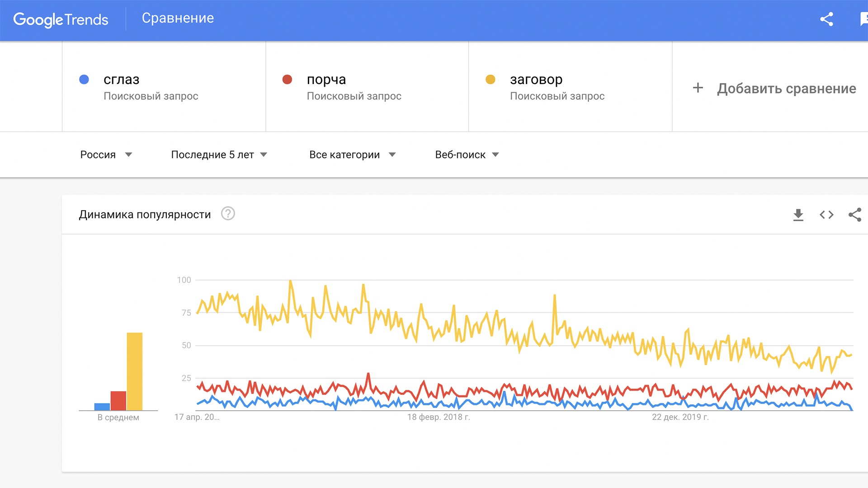Screen dimensions: 868x488
Task: Share the comparison via header share icon
Action: (x=826, y=19)
